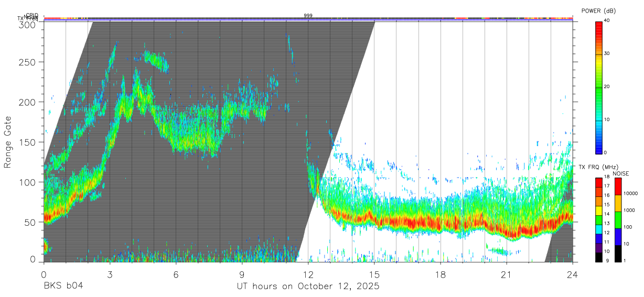The image size is (644, 297).
Task: Select the 250 tick on the Range Gate axis
Action: 28,62
